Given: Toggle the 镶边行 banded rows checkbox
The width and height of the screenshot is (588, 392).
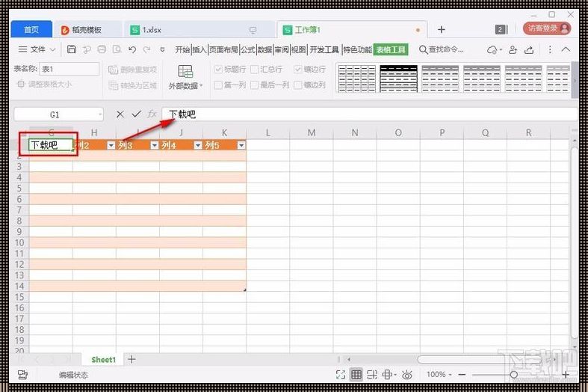Looking at the screenshot, I should [x=298, y=70].
